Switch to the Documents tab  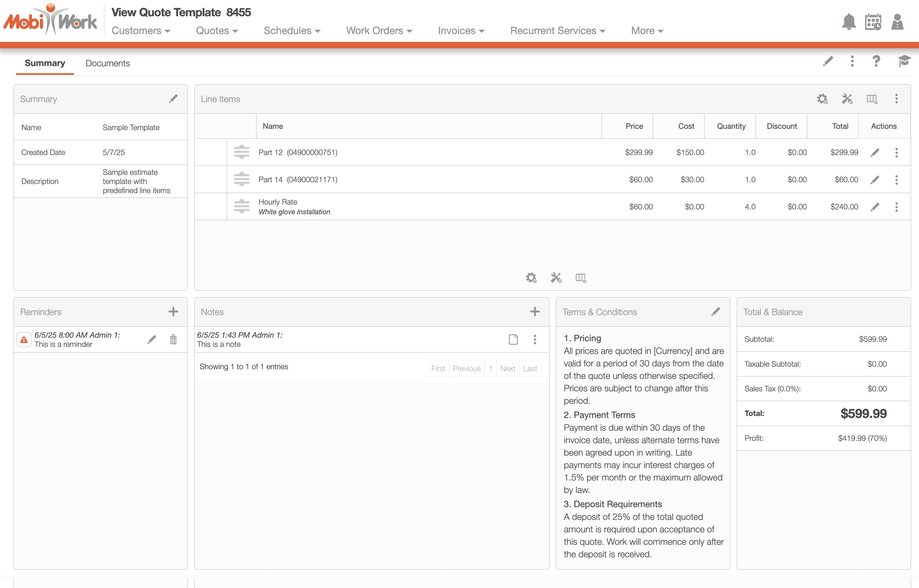pos(107,63)
